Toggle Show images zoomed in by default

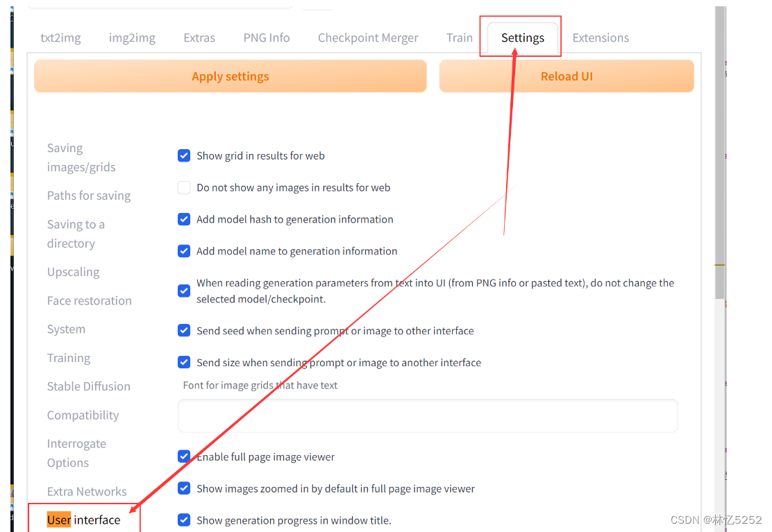184,488
